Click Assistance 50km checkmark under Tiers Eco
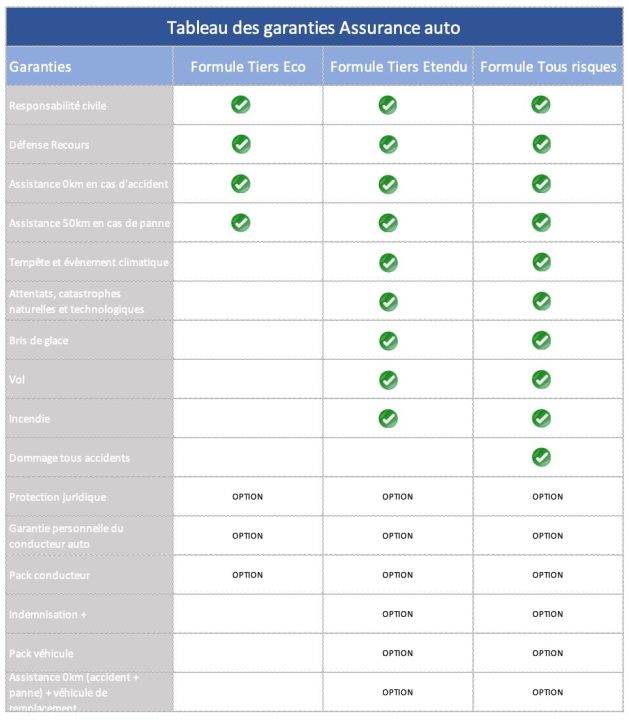 click(x=240, y=222)
